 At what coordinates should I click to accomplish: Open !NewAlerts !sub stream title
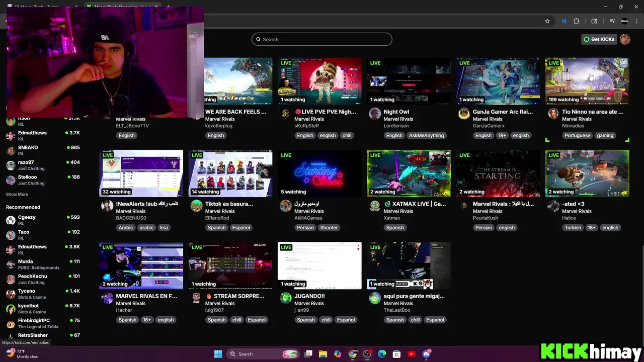click(147, 204)
